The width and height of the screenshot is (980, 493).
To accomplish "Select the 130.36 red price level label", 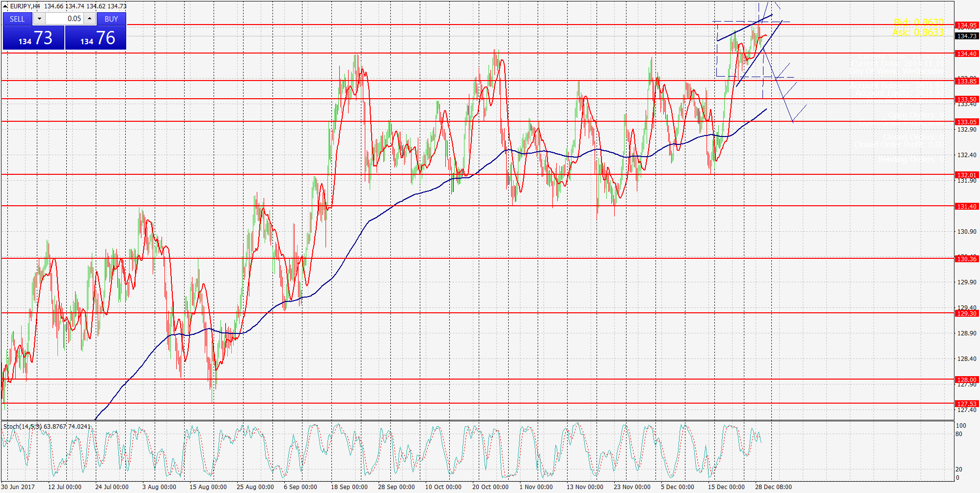I will click(967, 259).
